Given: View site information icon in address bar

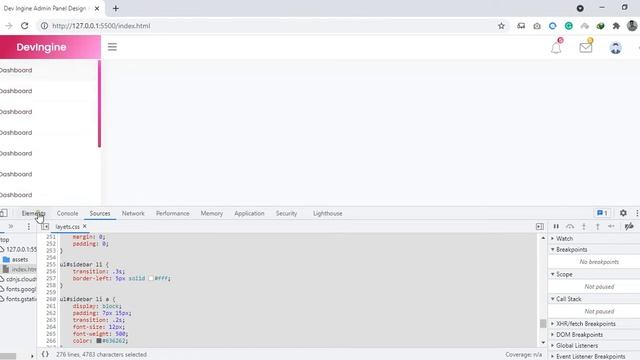Looking at the screenshot, I should tap(44, 26).
